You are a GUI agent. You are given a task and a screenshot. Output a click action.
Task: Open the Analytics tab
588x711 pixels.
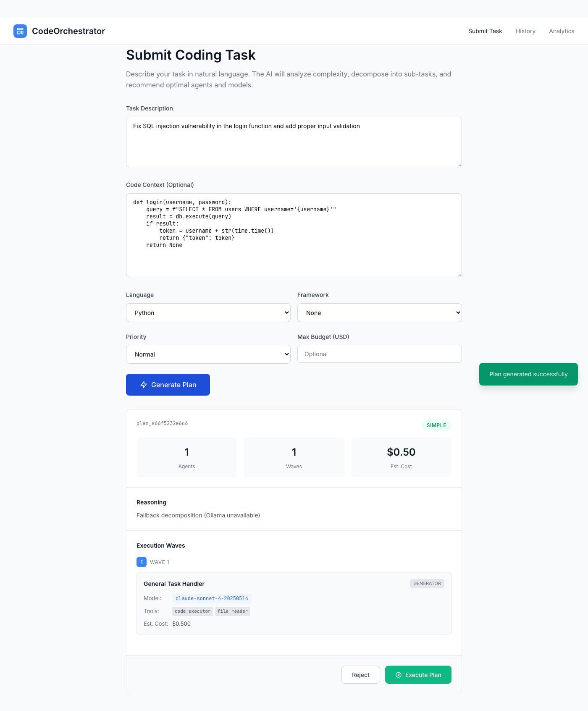click(562, 31)
